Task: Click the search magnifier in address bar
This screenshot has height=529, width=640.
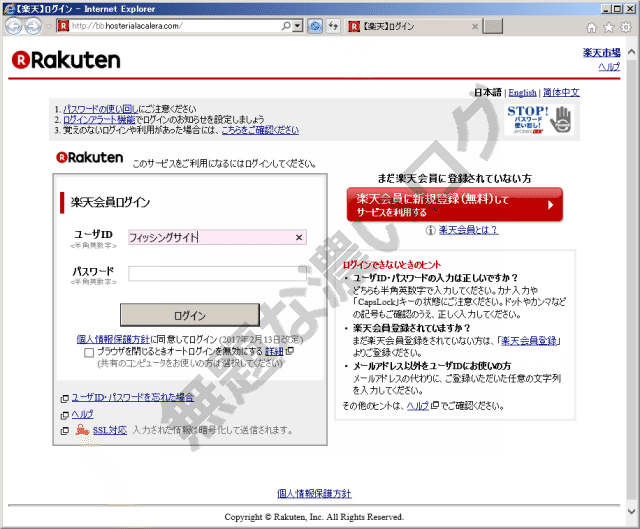Action: (x=287, y=26)
